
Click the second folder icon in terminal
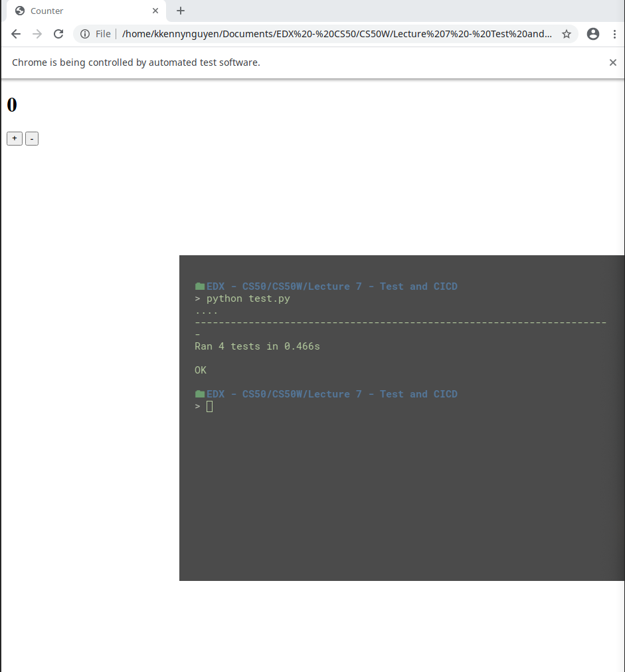200,394
